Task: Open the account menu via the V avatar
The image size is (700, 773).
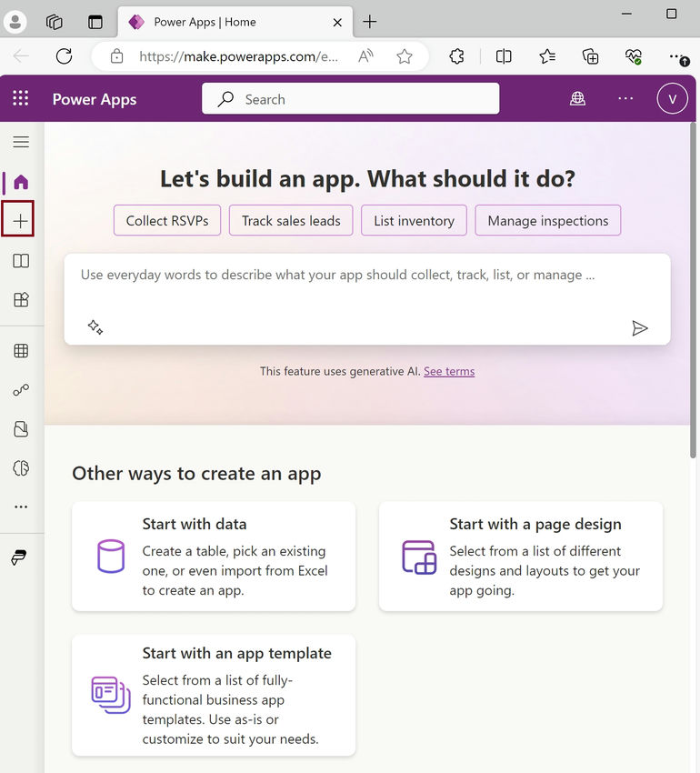Action: pyautogui.click(x=672, y=98)
